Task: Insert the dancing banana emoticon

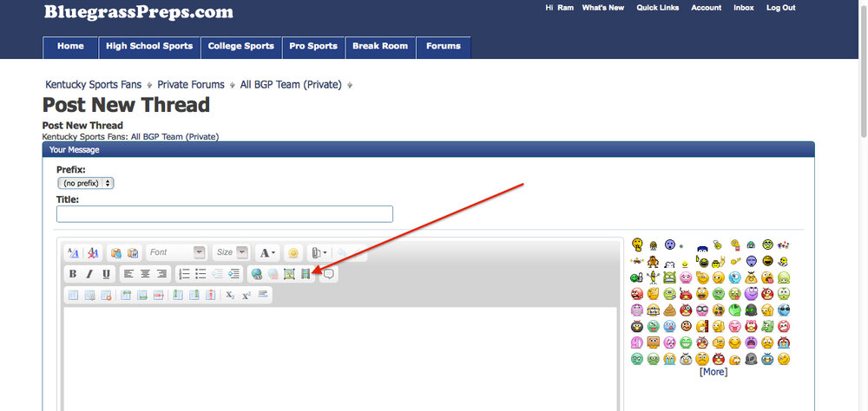Action: [654, 277]
